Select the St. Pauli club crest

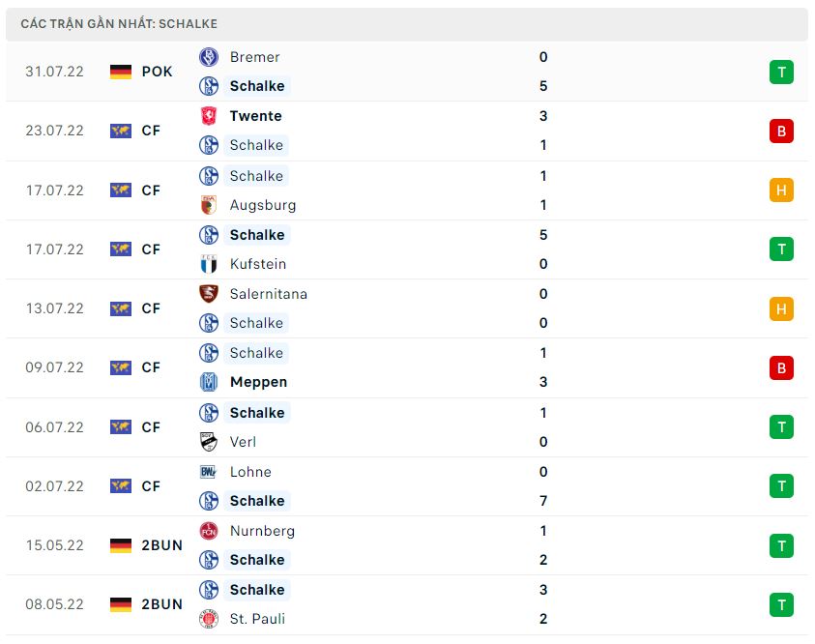(211, 619)
